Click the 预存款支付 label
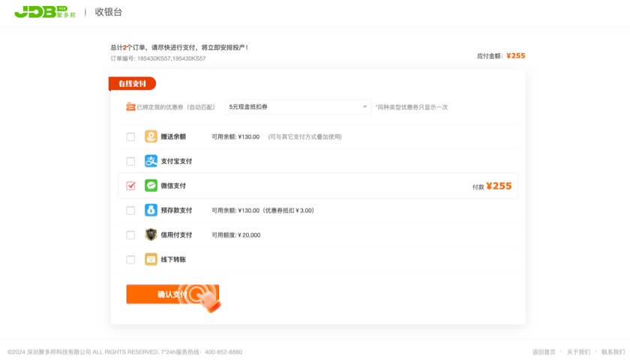630x364 pixels. coord(176,210)
